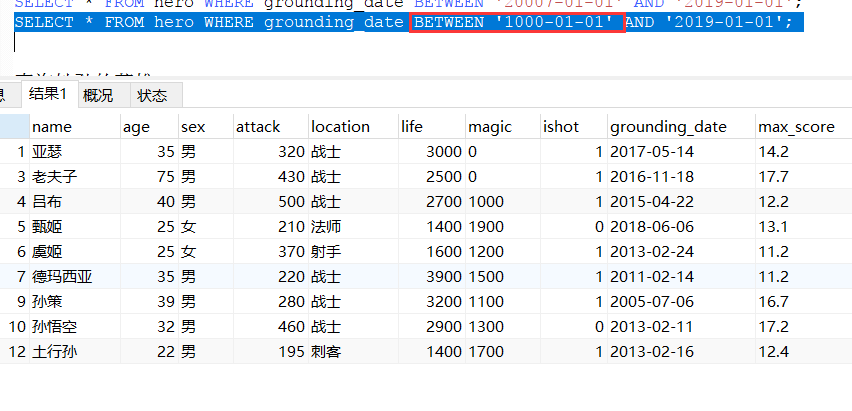Select the age column header
The height and width of the screenshot is (411, 852).
149,127
